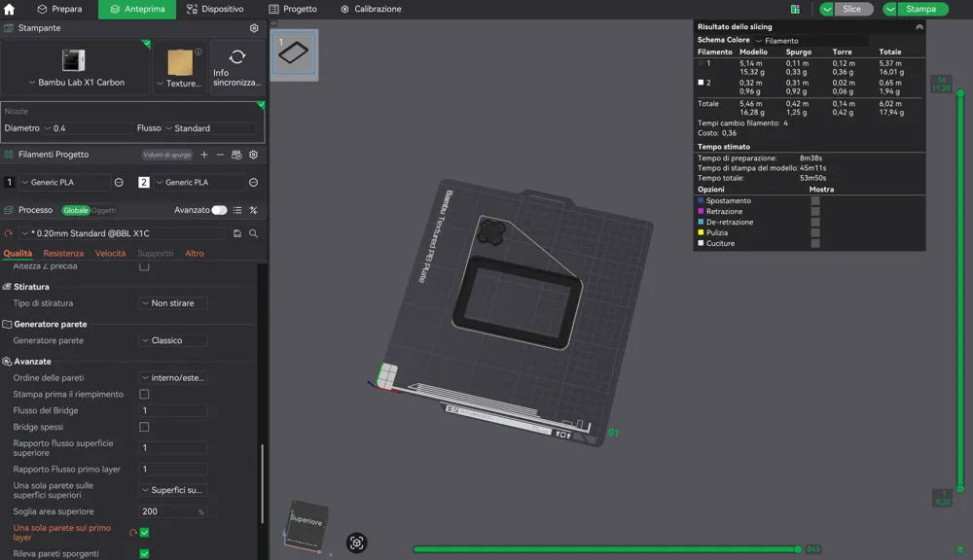973x560 pixels.
Task: Show Cuciture in preview
Action: point(815,244)
